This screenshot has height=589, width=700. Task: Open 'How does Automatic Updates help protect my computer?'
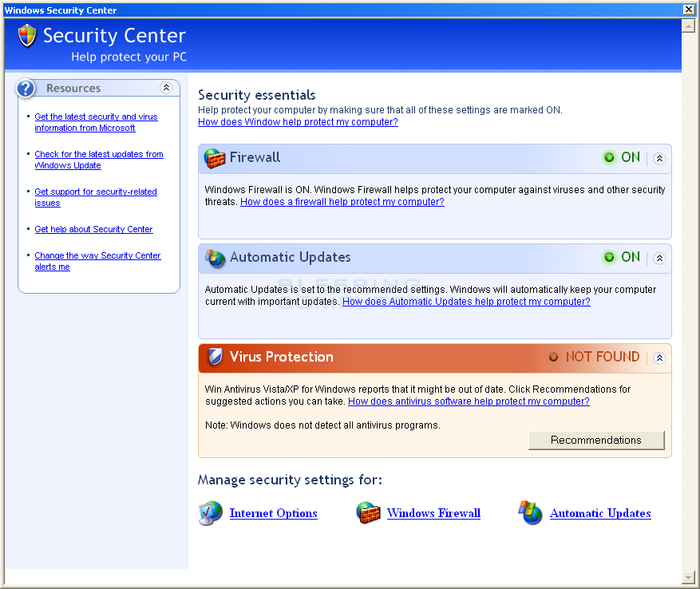pyautogui.click(x=466, y=302)
